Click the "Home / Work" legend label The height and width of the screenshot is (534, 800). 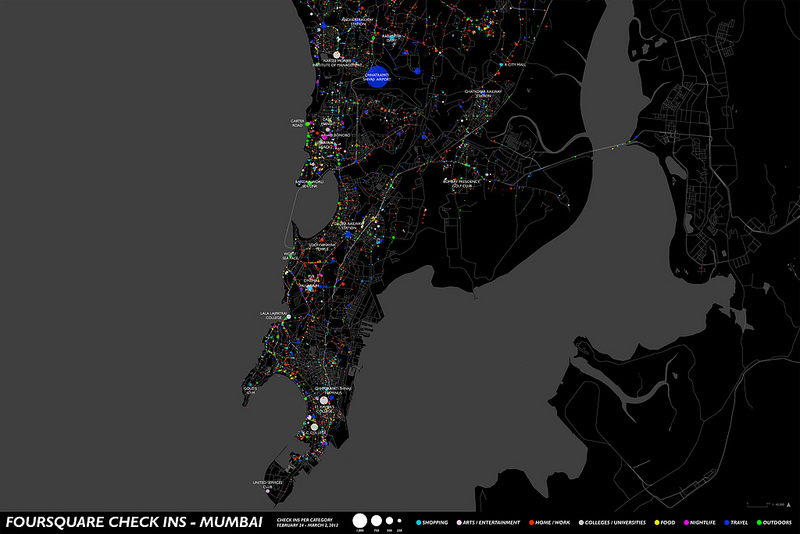553,522
